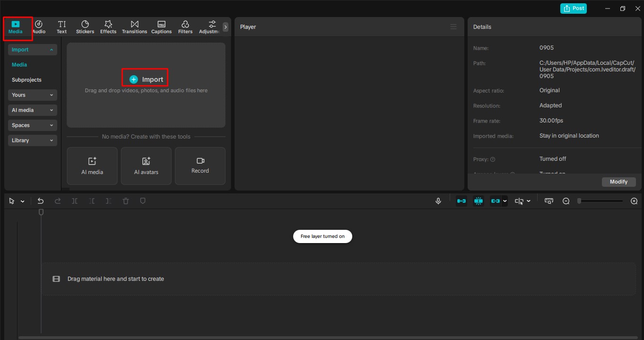Start voice recording with microphone icon
Screen dimensions: 644x340
[x=438, y=201]
